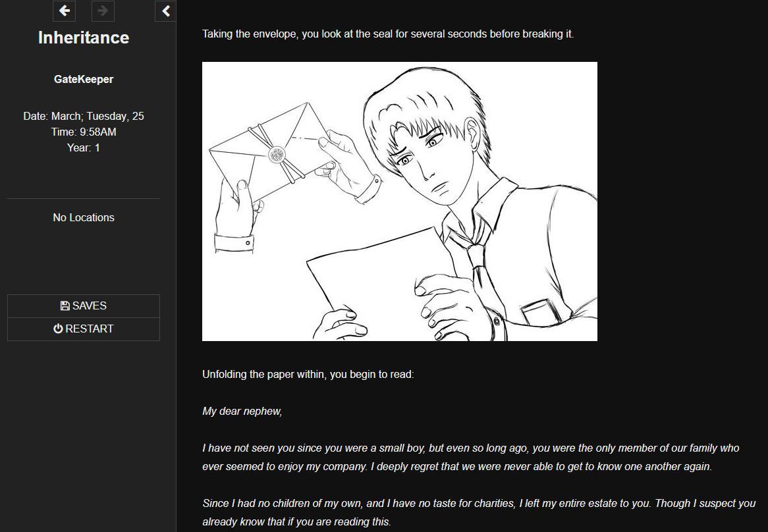Click the line 'Unfolding the paper within'
Screen dimensions: 768x532
pyautogui.click(x=308, y=374)
